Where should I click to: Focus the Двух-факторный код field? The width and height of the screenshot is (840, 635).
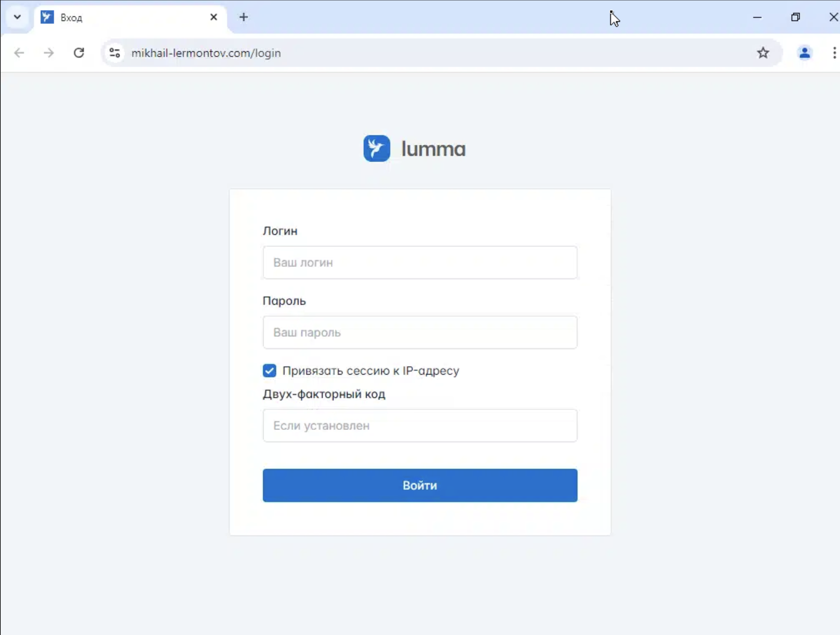coord(420,426)
